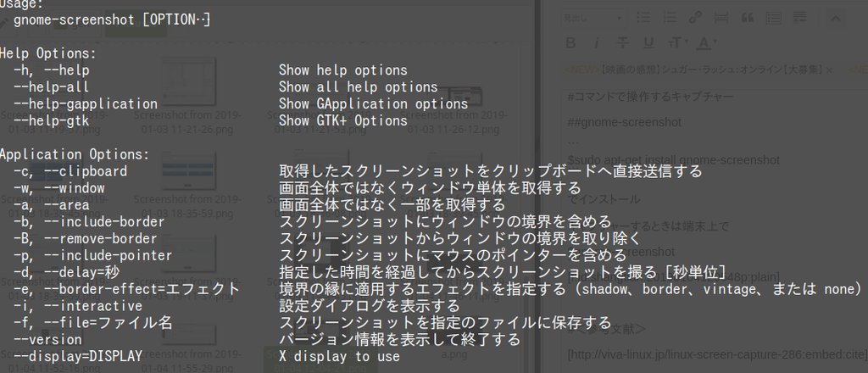Click the '-a, --area' option in terminal
The height and width of the screenshot is (373, 868).
(x=52, y=205)
